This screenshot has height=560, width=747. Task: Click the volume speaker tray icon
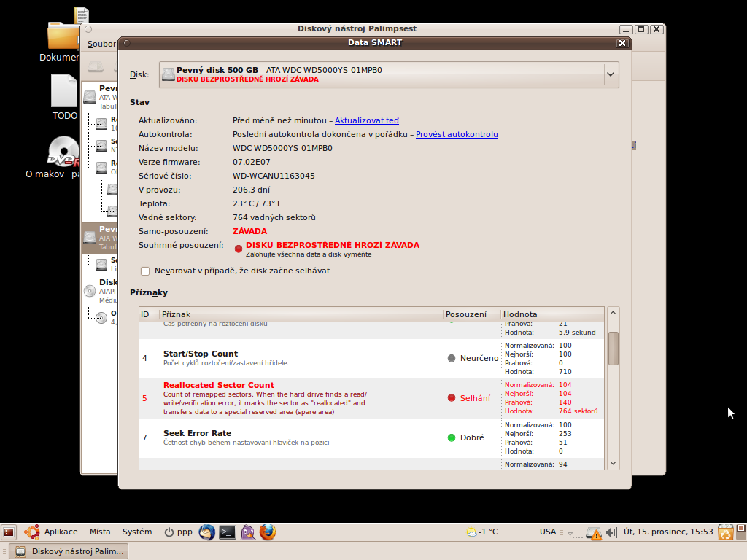[x=612, y=532]
